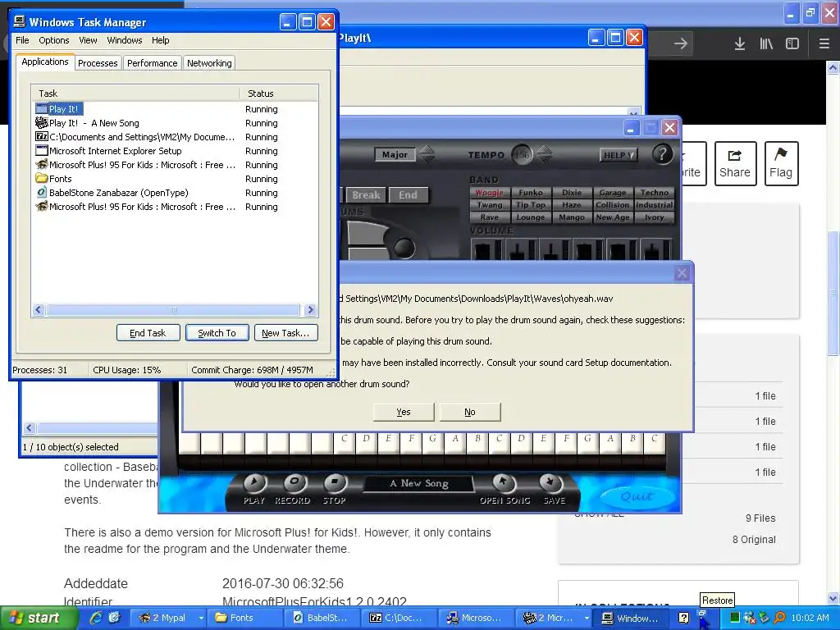Image resolution: width=840 pixels, height=630 pixels.
Task: Open the View menu in Task Manager
Action: point(88,40)
